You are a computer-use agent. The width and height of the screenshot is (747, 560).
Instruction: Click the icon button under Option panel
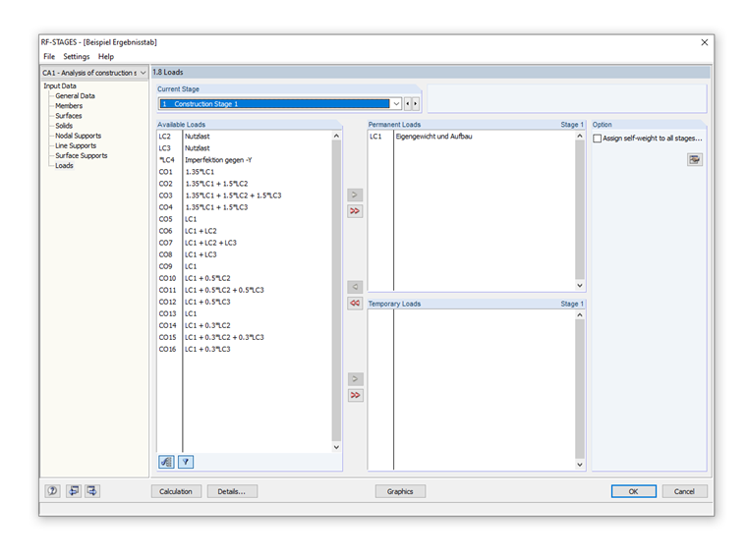click(695, 159)
